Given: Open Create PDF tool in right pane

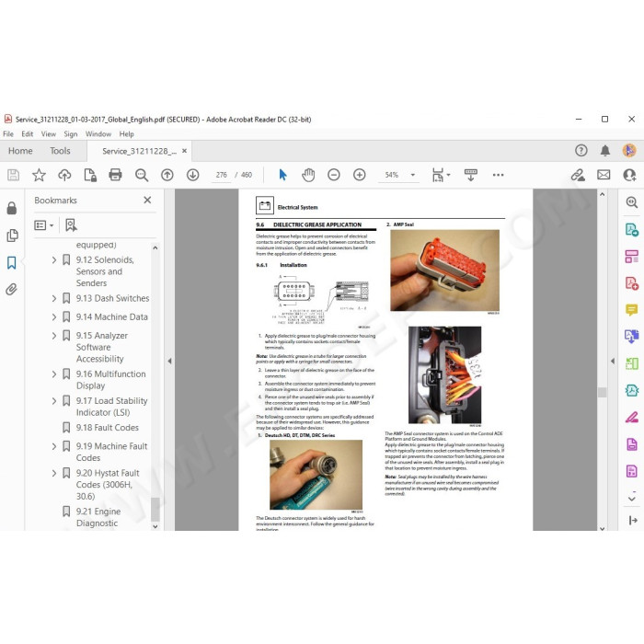Looking at the screenshot, I should [632, 283].
